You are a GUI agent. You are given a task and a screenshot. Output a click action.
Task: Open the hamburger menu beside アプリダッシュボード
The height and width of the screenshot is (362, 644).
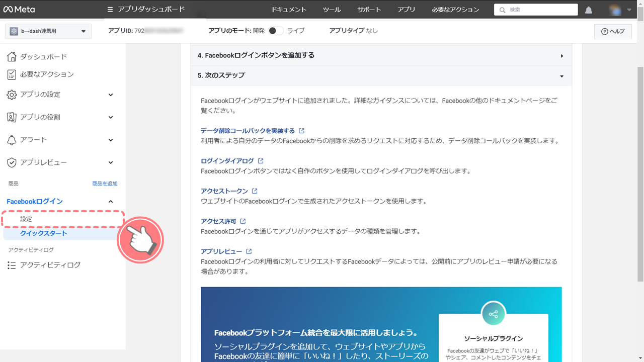(110, 10)
